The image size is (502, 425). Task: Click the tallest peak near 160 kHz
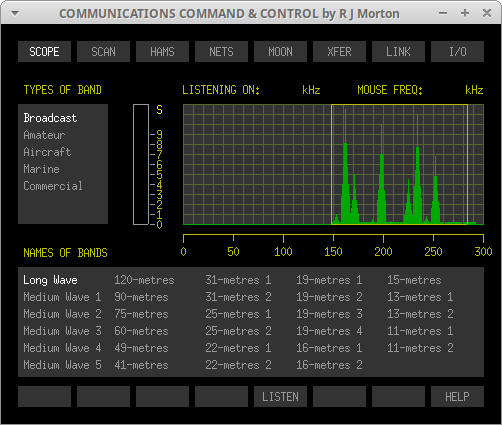pos(345,167)
